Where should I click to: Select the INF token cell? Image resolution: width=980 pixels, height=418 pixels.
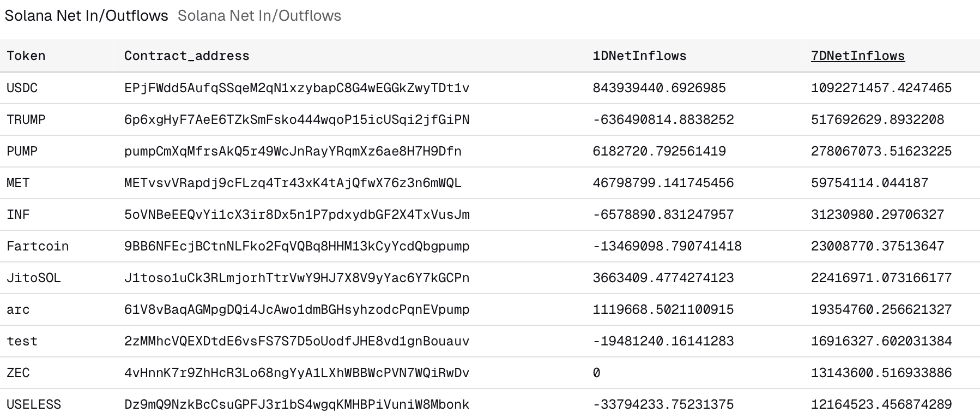(18, 214)
